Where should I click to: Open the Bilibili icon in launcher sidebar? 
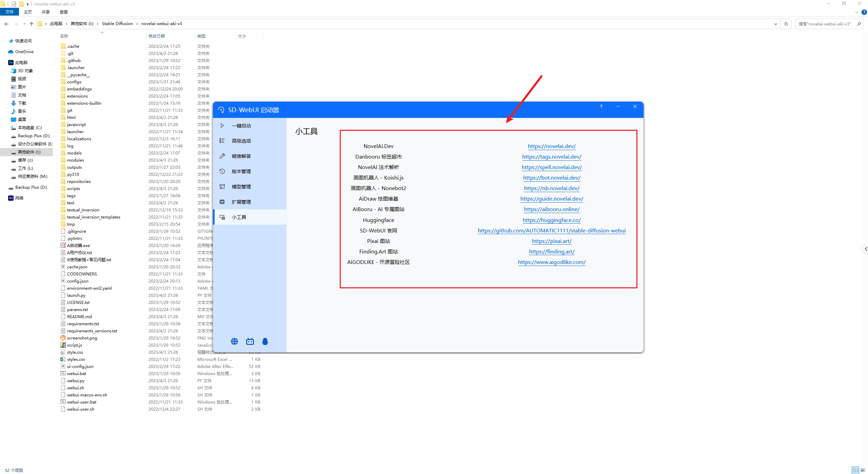[x=250, y=341]
